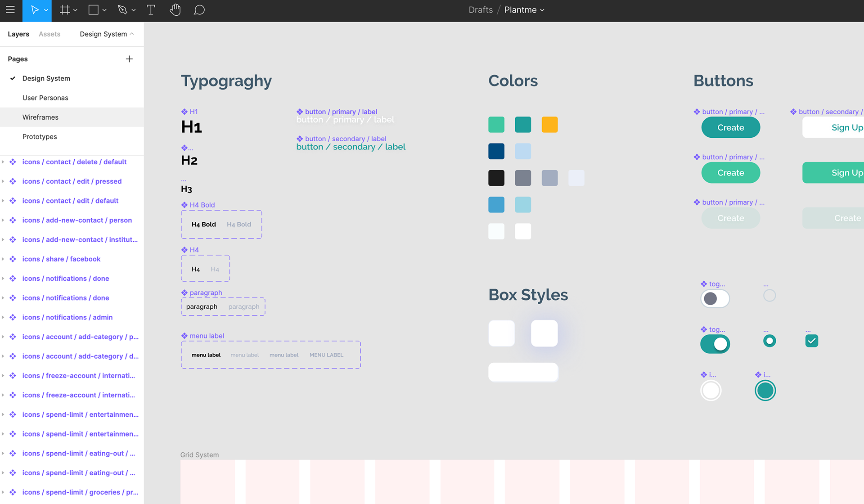Select the Pen tool

(x=122, y=10)
